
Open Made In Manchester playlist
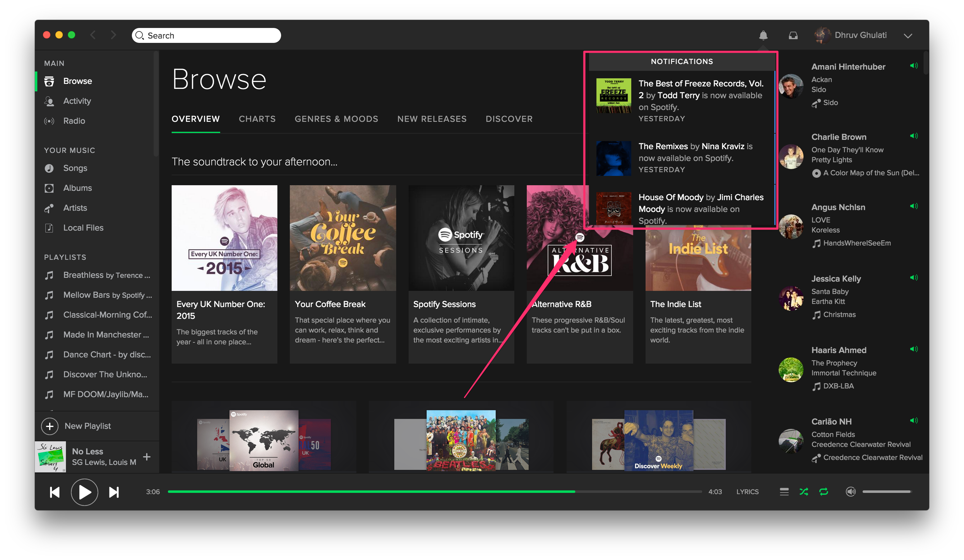pyautogui.click(x=106, y=335)
